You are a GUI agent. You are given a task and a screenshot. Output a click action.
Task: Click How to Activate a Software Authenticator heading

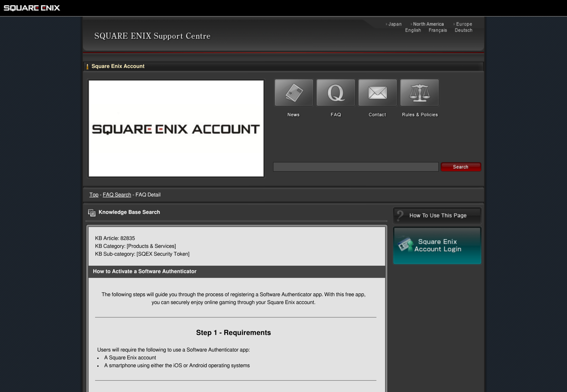point(145,271)
